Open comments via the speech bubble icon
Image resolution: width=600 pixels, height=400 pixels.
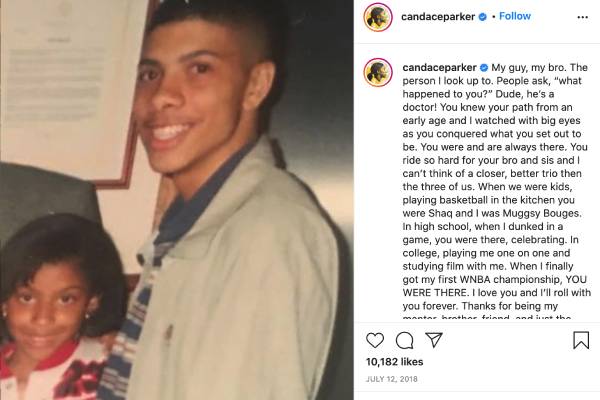404,340
